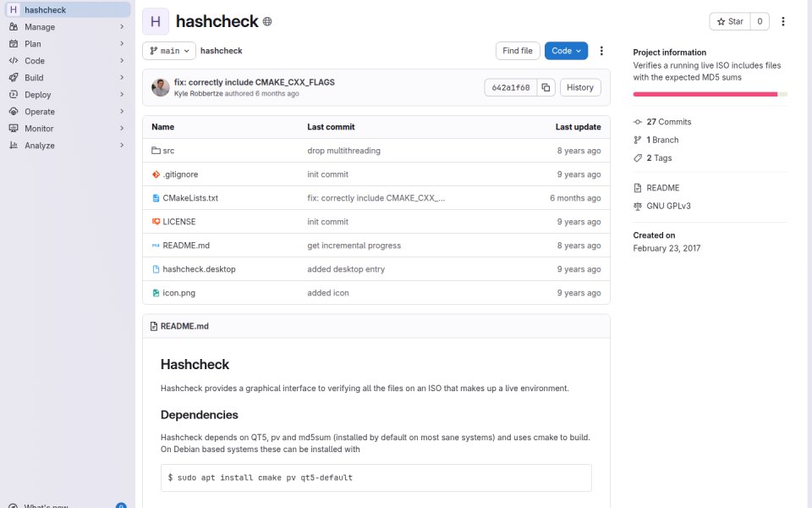
Task: Open the src folder
Action: pos(168,151)
